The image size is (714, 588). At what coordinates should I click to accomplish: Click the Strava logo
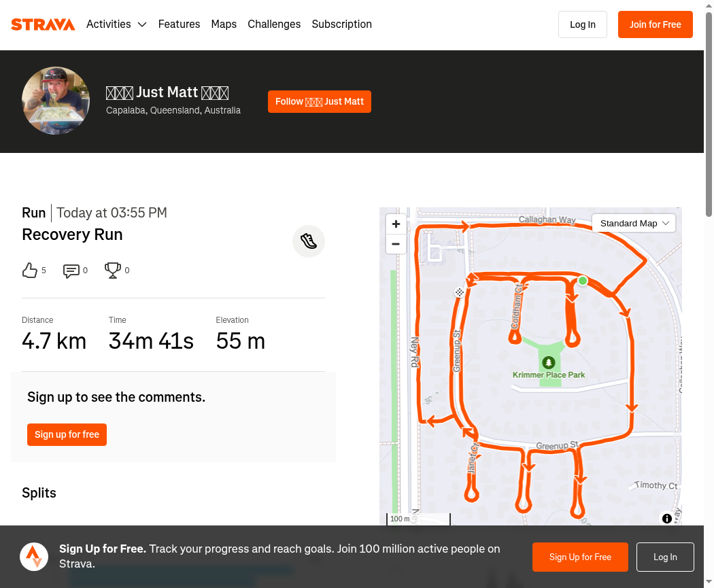coord(43,24)
